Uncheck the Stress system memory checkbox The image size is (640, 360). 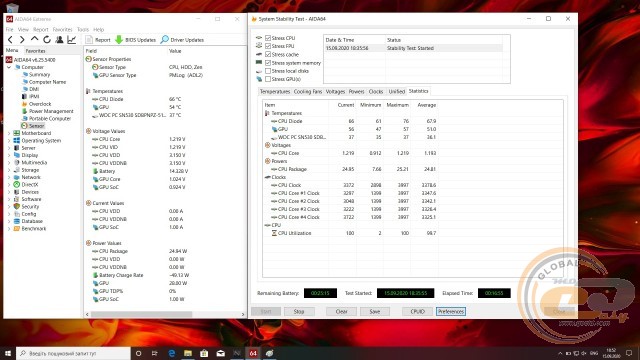pyautogui.click(x=268, y=63)
